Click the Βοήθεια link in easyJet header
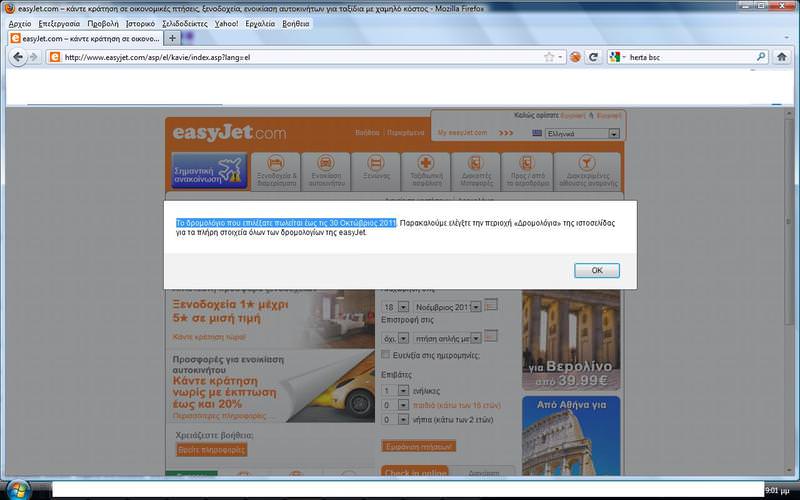Viewport: 800px width, 500px height. (367, 133)
